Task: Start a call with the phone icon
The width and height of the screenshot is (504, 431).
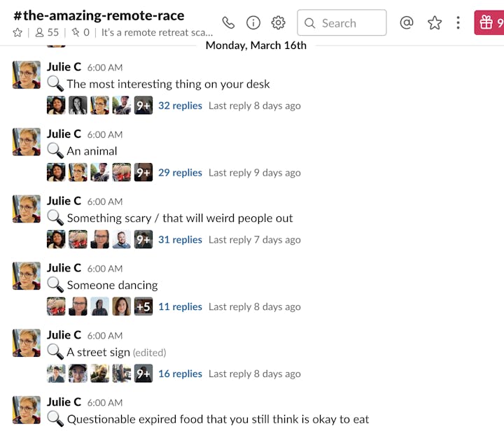Action: [x=228, y=23]
